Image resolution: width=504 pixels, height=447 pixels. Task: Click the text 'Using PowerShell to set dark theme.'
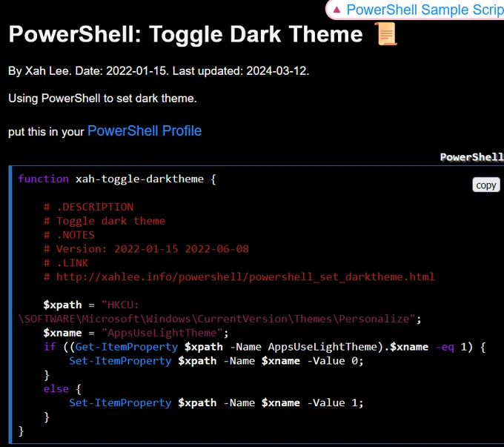pyautogui.click(x=102, y=99)
